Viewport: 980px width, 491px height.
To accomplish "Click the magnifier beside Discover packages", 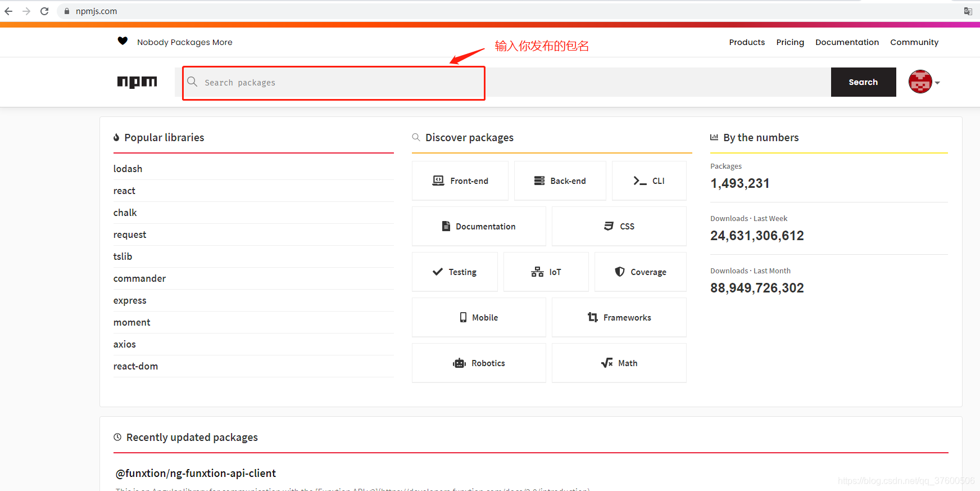I will tap(416, 137).
